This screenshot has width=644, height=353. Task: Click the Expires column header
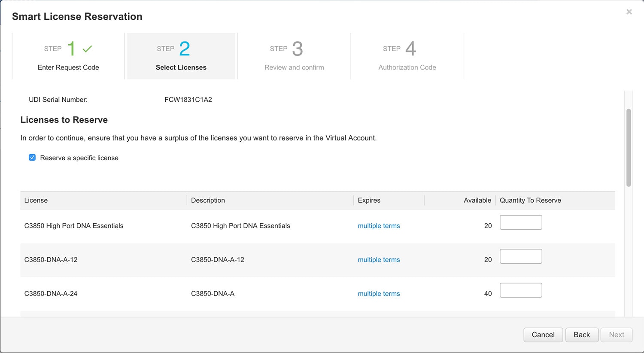(x=389, y=201)
